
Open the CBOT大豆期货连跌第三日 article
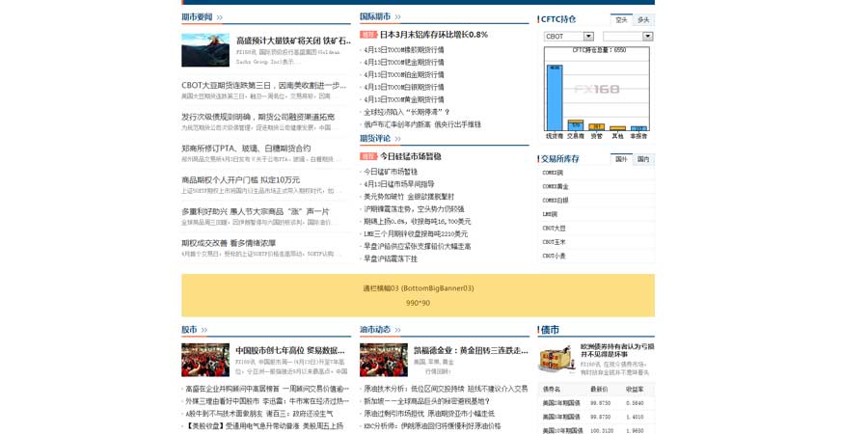click(x=263, y=85)
